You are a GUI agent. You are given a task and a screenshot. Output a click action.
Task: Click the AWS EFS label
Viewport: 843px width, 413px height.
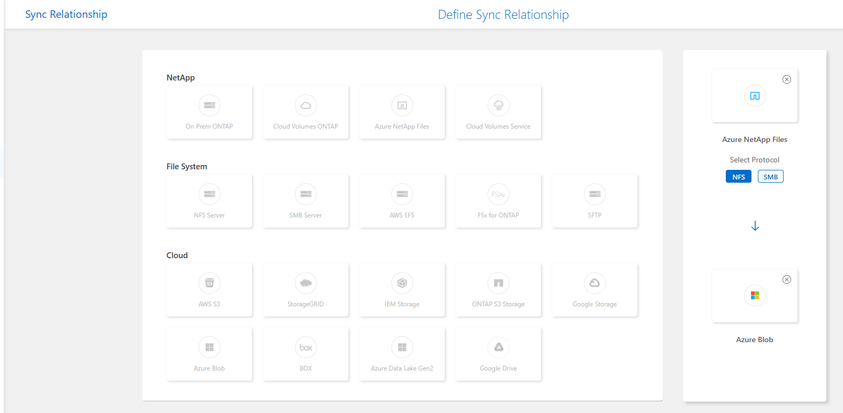click(x=402, y=215)
